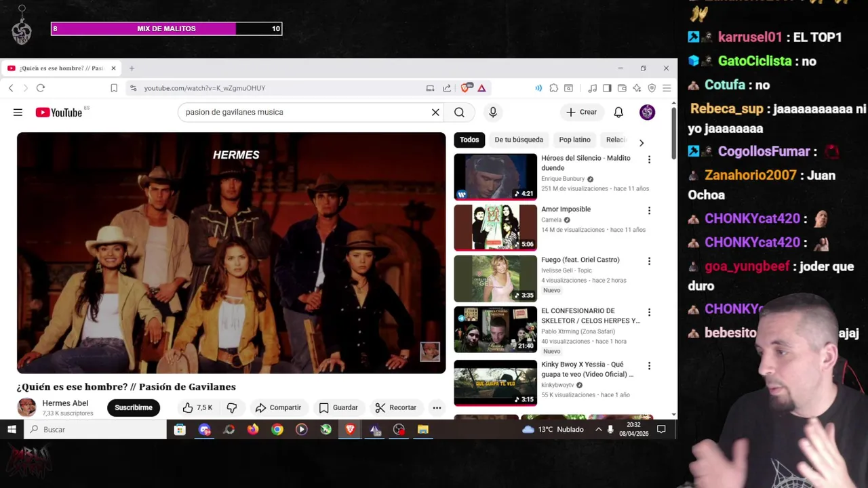Open Google Chrome from the taskbar
This screenshot has height=488, width=868.
(x=277, y=429)
